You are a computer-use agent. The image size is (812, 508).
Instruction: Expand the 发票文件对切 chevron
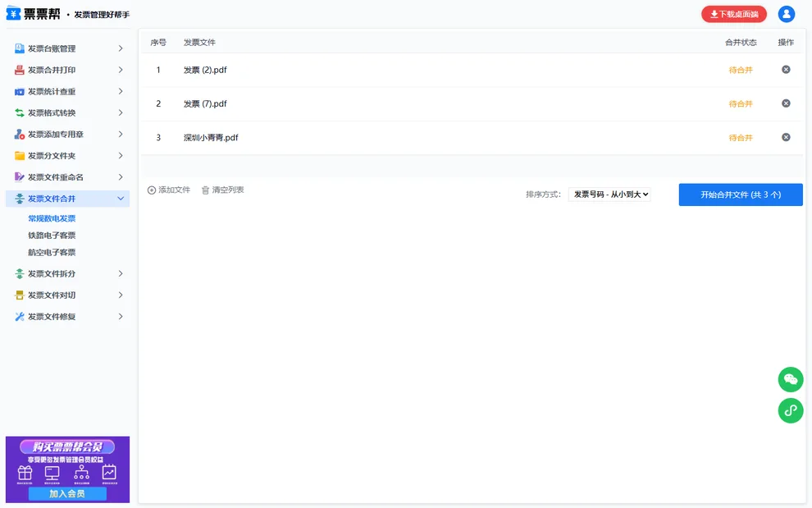click(121, 295)
